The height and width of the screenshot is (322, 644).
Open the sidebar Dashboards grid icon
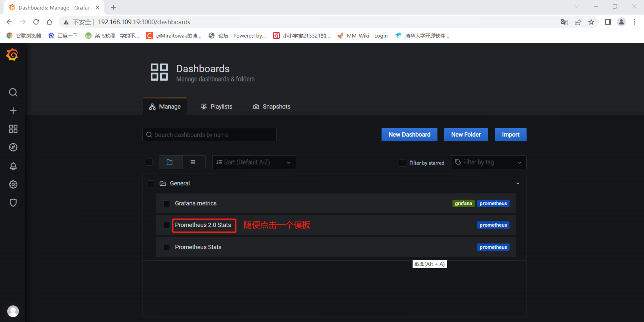point(13,129)
